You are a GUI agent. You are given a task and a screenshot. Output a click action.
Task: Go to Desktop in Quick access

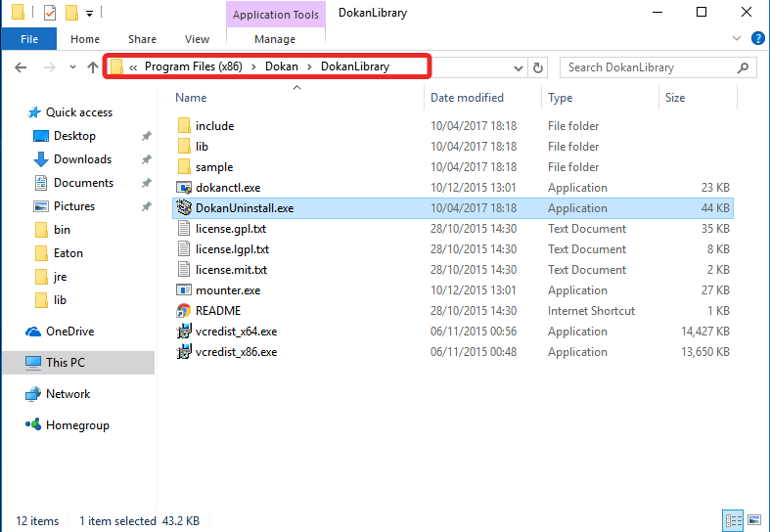point(74,136)
